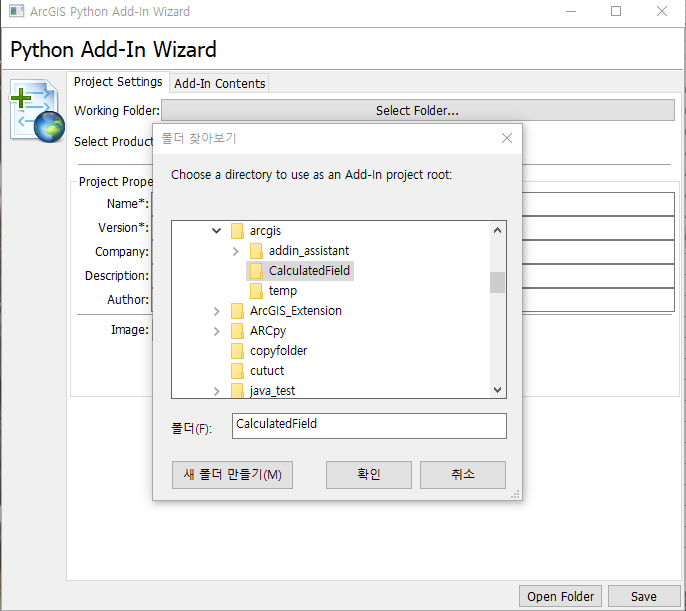Select the ArcGIS_Extension folder name
This screenshot has height=611, width=686.
point(296,311)
